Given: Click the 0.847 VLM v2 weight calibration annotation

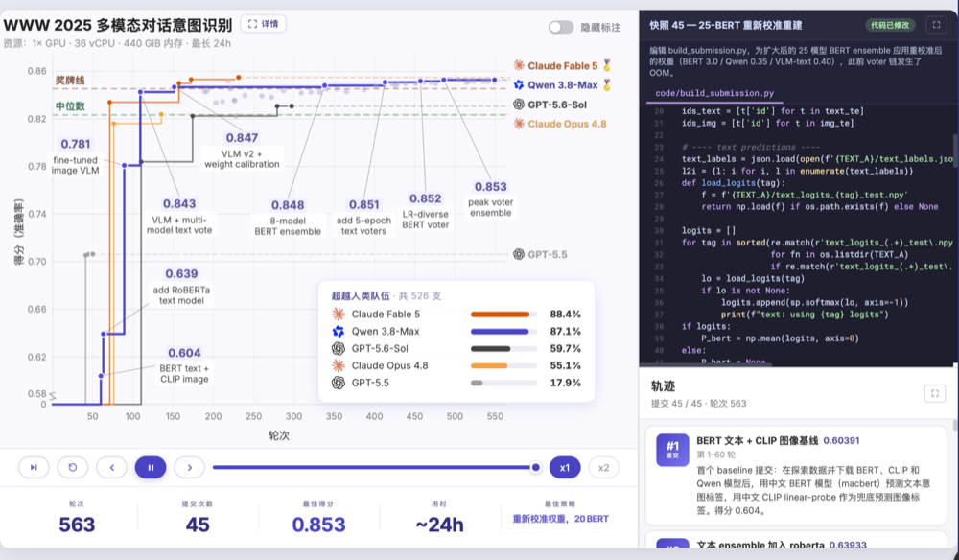Looking at the screenshot, I should pyautogui.click(x=242, y=151).
